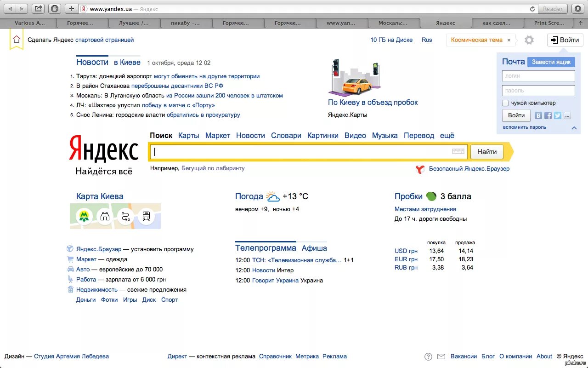Screen dimensions: 588x368
Task: Open Safari share button
Action: [x=39, y=9]
